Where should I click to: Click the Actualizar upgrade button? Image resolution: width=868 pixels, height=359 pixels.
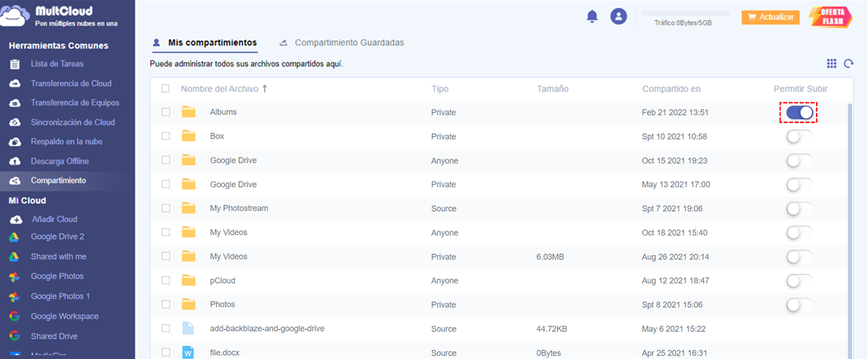coord(771,17)
